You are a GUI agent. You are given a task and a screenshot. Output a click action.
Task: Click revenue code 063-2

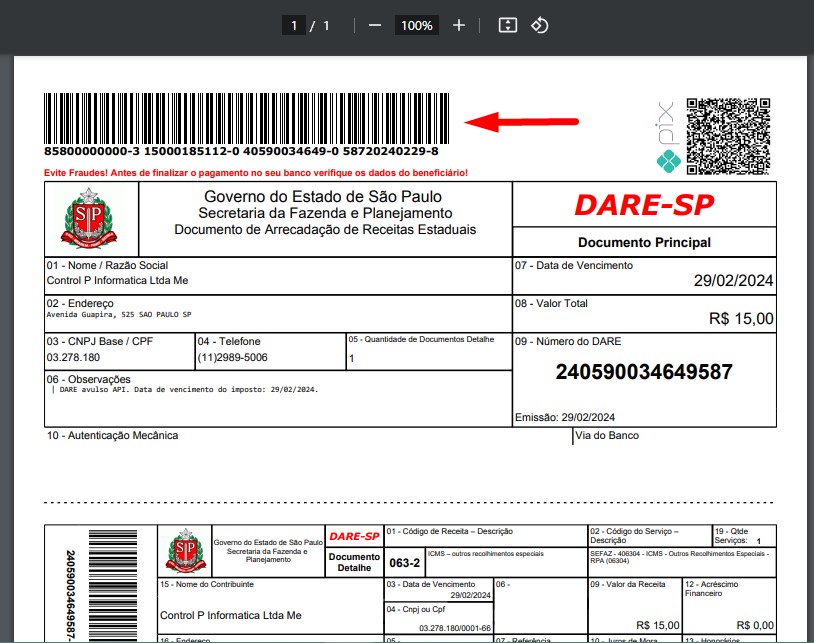tap(404, 563)
